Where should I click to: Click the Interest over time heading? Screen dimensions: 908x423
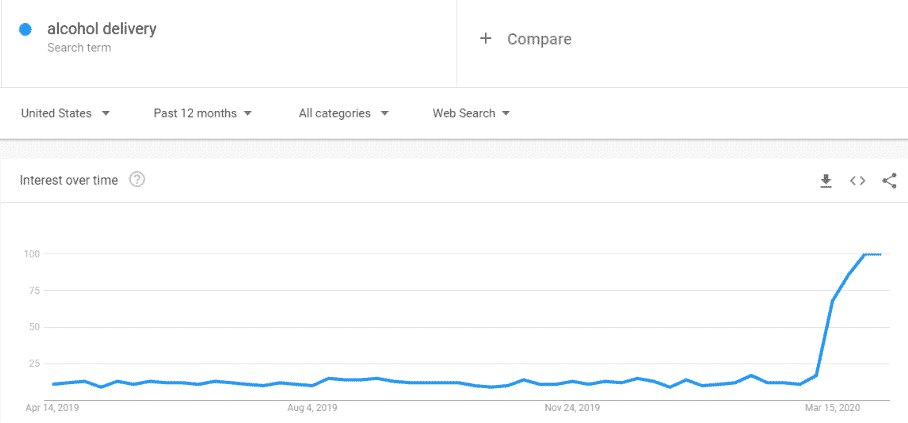69,180
